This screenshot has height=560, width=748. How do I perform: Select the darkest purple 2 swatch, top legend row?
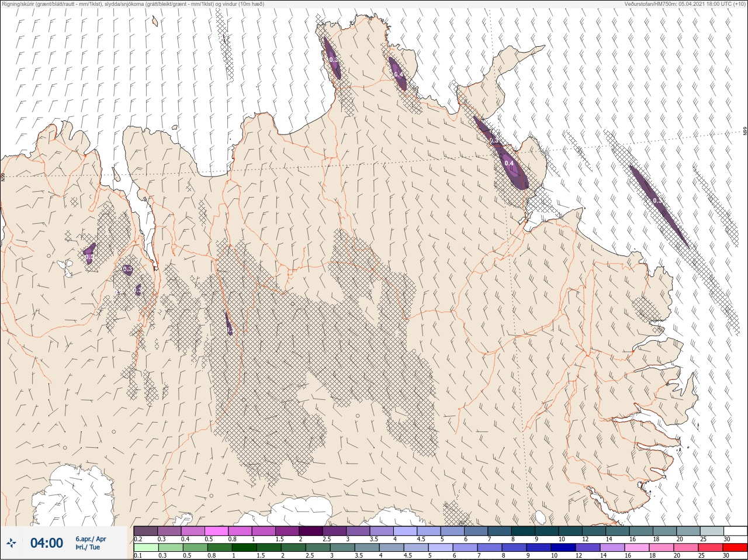[x=311, y=531]
